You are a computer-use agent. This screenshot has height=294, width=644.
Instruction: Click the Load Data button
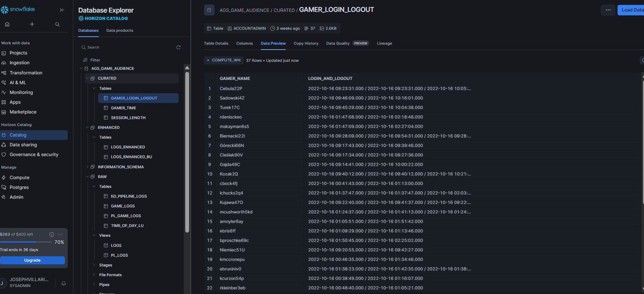point(631,10)
